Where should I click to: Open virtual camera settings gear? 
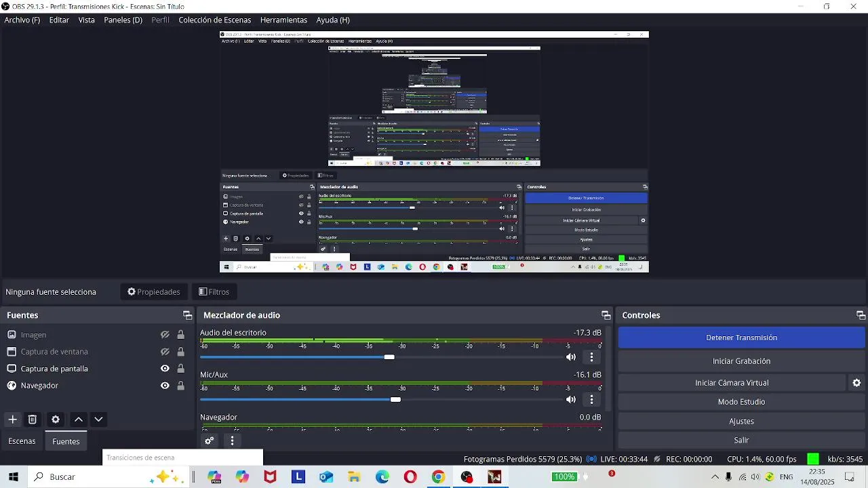tap(856, 383)
